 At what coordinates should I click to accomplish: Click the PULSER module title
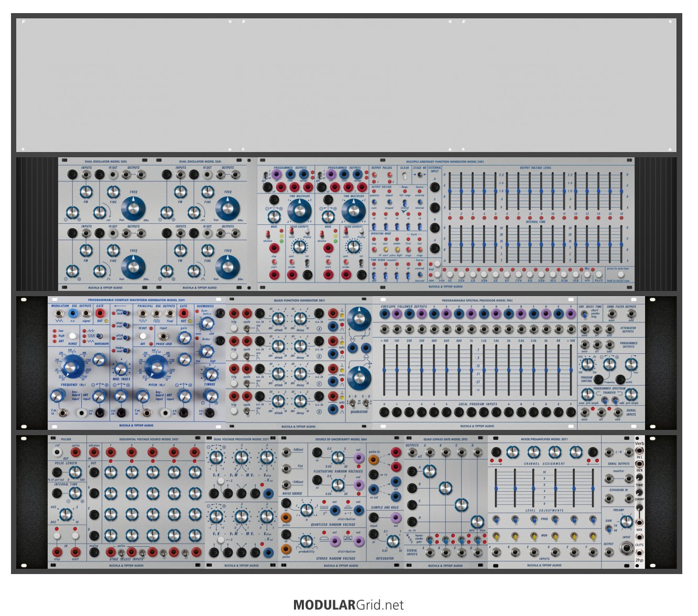(x=66, y=439)
